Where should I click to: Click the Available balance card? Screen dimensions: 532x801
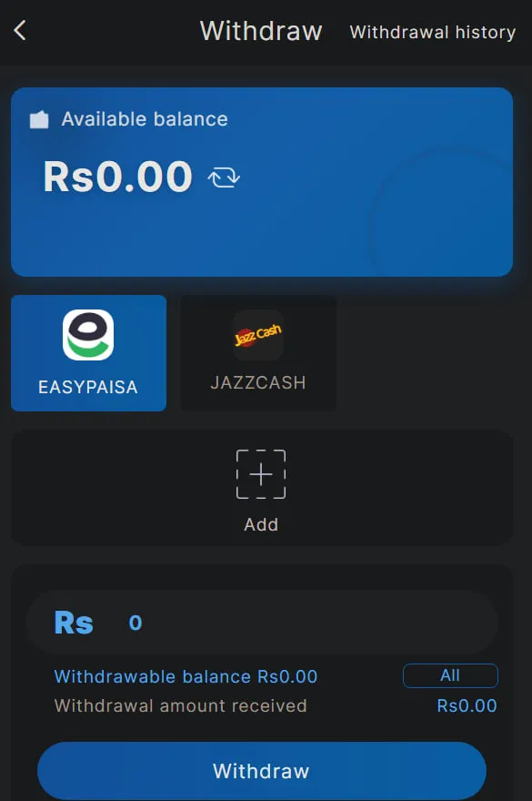click(x=261, y=182)
